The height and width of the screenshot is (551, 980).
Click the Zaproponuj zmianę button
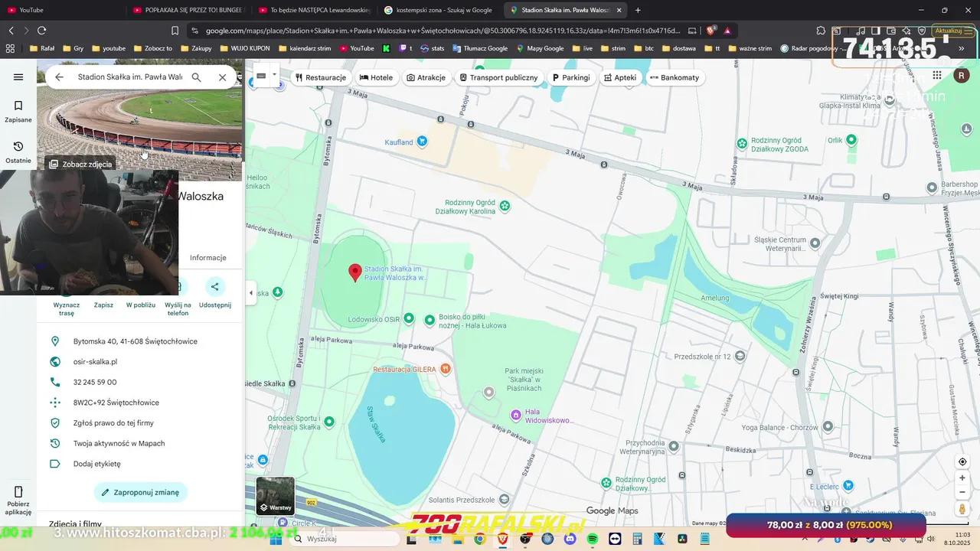[141, 492]
